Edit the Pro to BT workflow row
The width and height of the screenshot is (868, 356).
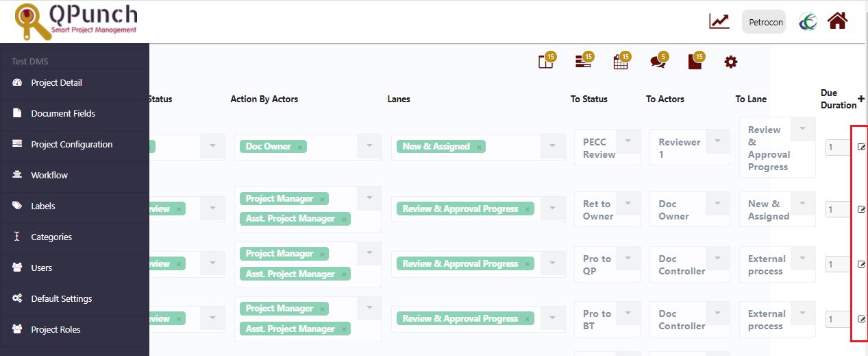[x=861, y=319]
